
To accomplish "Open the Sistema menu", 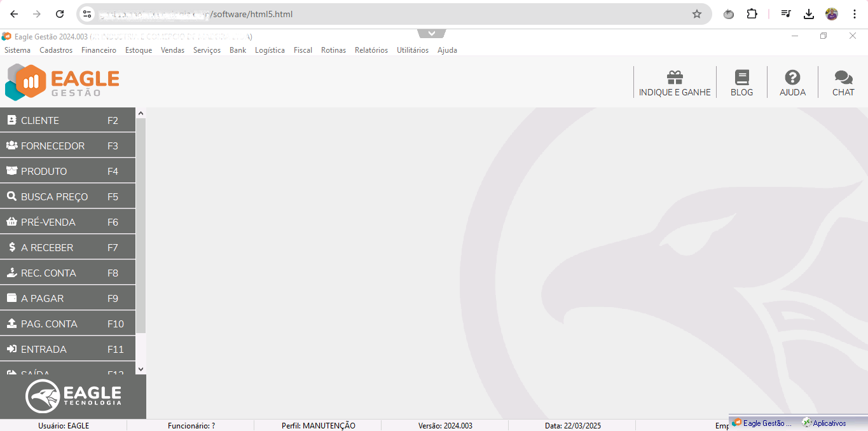I will point(17,50).
